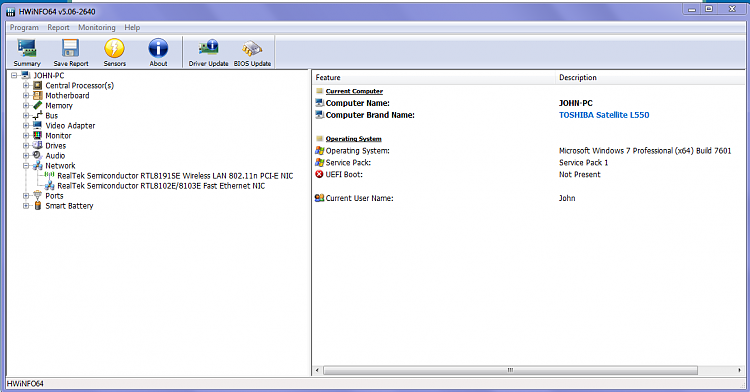The width and height of the screenshot is (750, 392).
Task: Select the Bus tree icon
Action: tap(38, 116)
